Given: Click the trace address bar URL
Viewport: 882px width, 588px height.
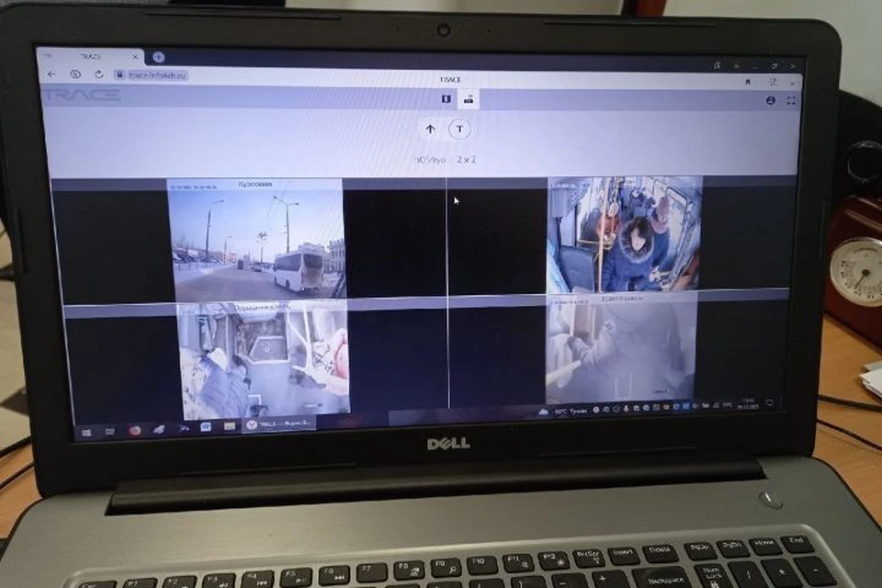Looking at the screenshot, I should (x=157, y=74).
